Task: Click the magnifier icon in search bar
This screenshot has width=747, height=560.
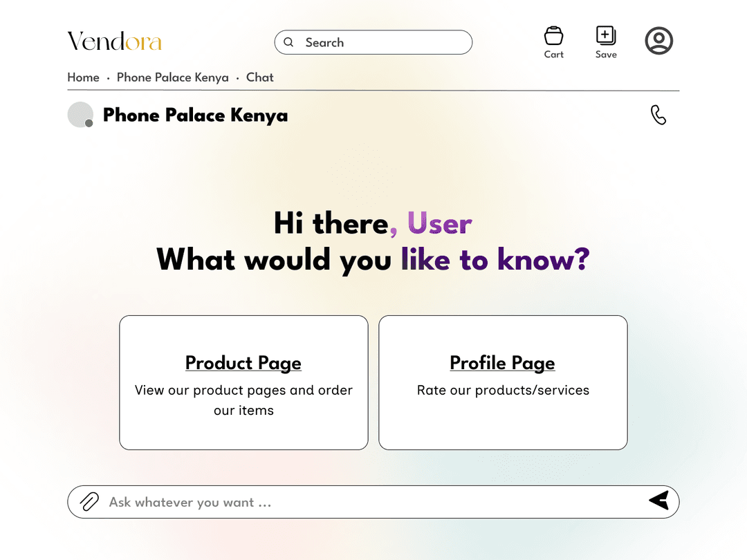Action: [x=288, y=42]
